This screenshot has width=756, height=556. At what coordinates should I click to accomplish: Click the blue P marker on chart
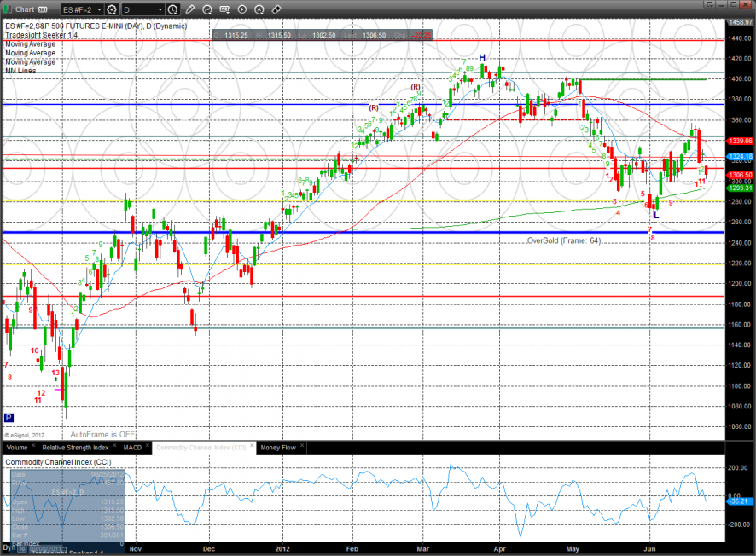click(x=9, y=418)
